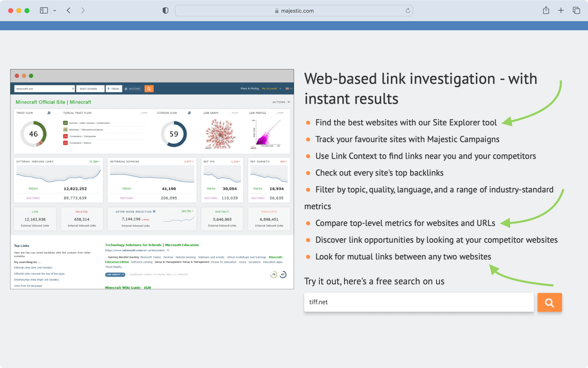Click 'Find the best websites with our Site Explorer tool'

click(406, 122)
